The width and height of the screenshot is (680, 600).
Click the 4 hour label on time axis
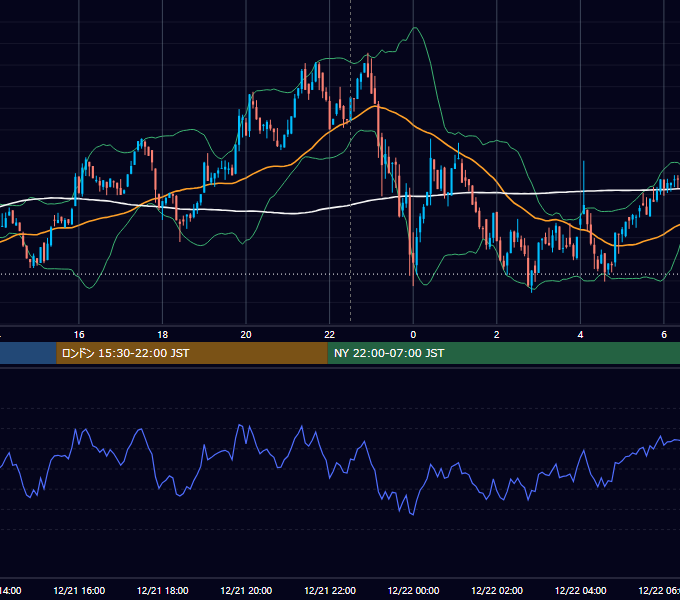(x=580, y=335)
